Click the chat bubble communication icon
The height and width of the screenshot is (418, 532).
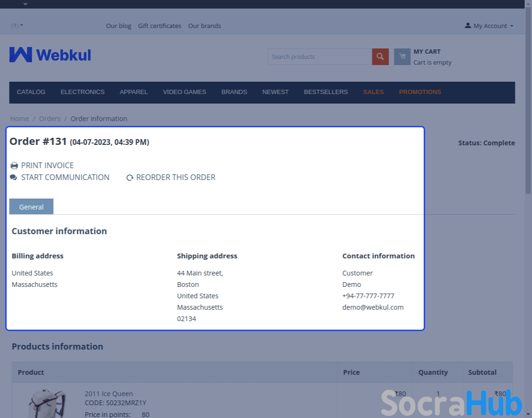click(x=14, y=178)
